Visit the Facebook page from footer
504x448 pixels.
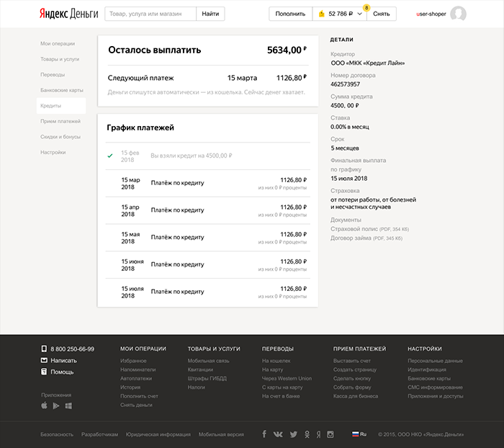click(264, 434)
